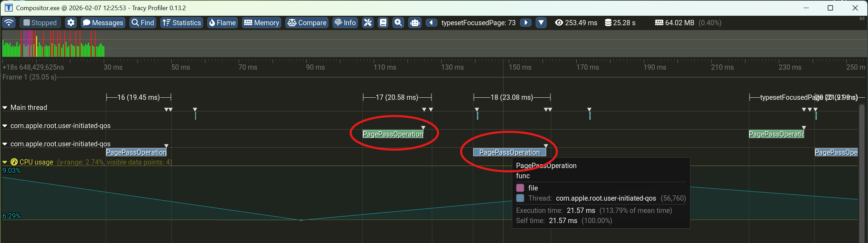This screenshot has height=243, width=868.
Task: Select the green PagePassOperation zone under frame 17
Action: pyautogui.click(x=393, y=134)
